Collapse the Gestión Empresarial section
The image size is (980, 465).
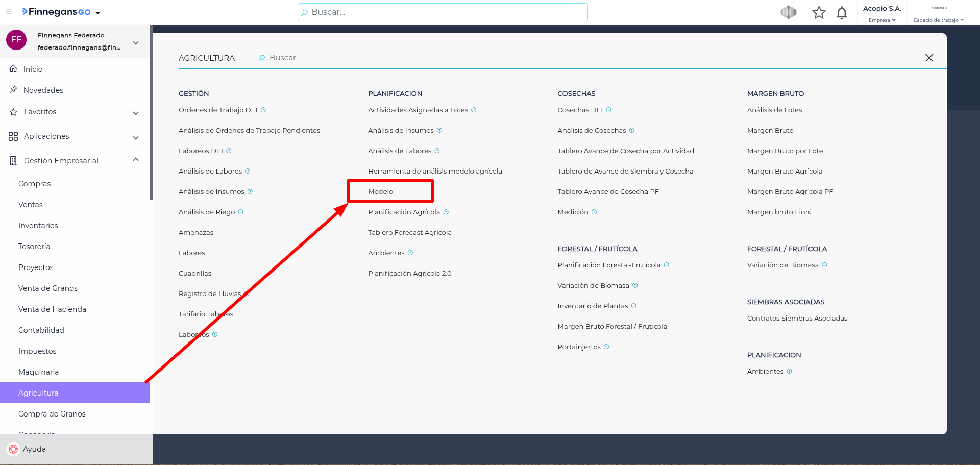click(136, 160)
